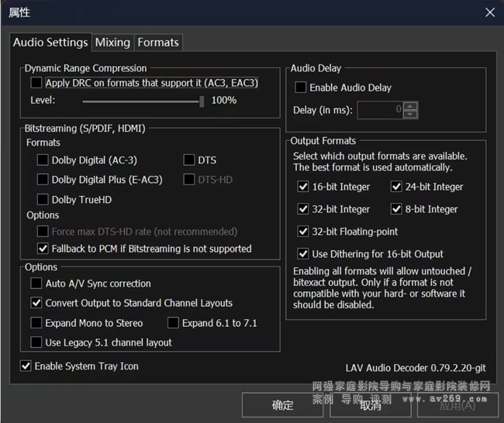Open the Formats tab
Screen dimensions: 504x423
158,43
